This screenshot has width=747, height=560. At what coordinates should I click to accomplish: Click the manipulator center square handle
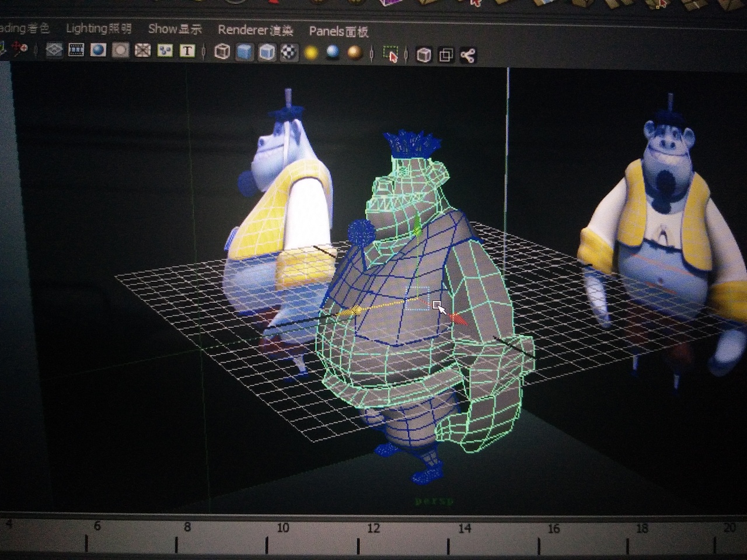click(418, 298)
